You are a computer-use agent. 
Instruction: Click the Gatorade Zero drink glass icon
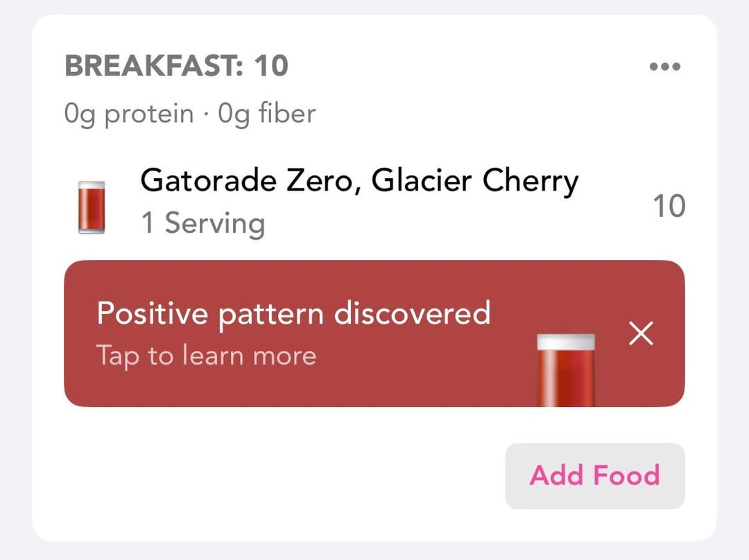click(92, 207)
